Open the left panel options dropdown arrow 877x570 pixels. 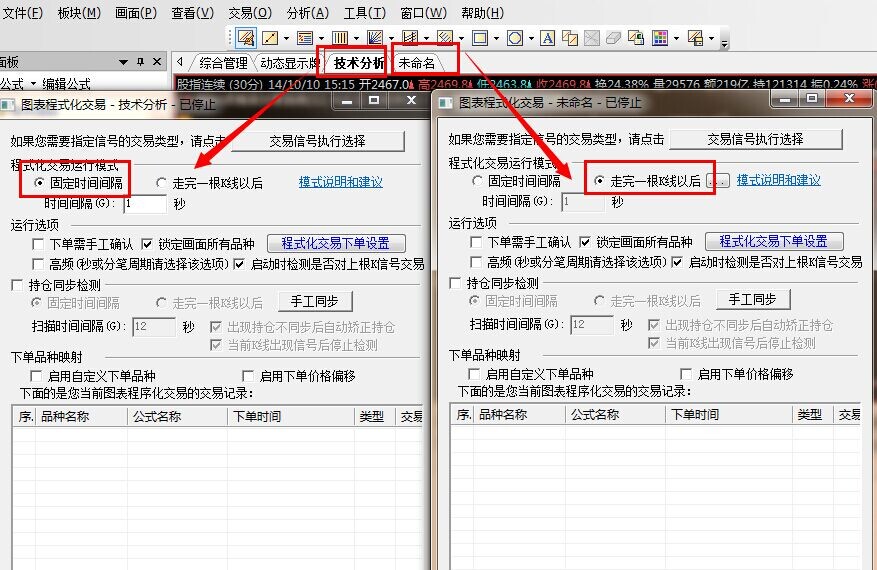122,62
